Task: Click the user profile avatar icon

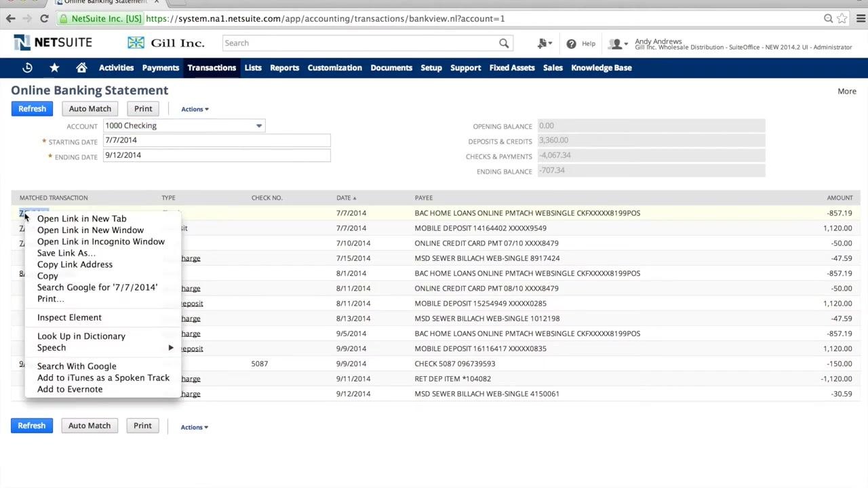Action: [x=616, y=44]
